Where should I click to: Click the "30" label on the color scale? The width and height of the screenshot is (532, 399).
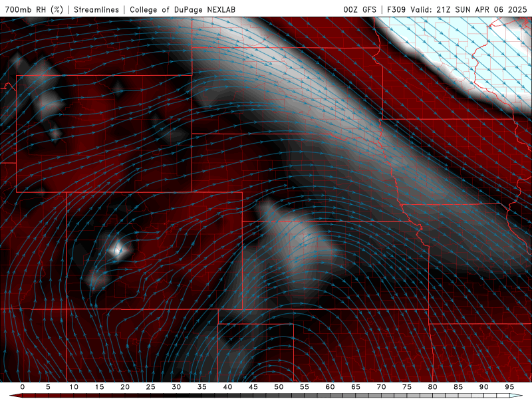[176, 387]
